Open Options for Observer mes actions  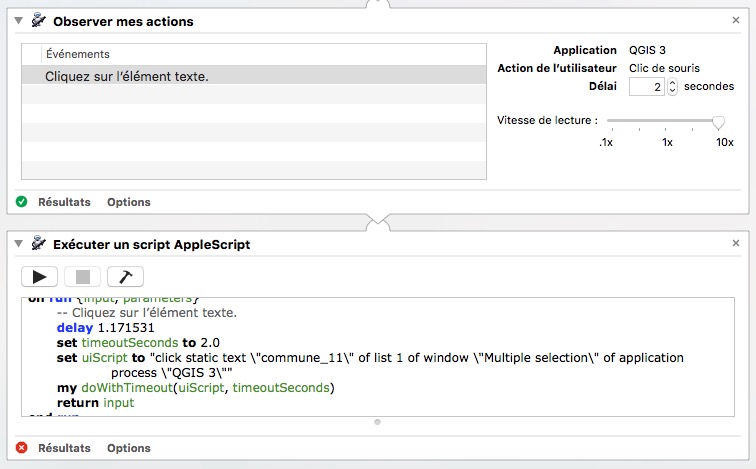pos(129,202)
